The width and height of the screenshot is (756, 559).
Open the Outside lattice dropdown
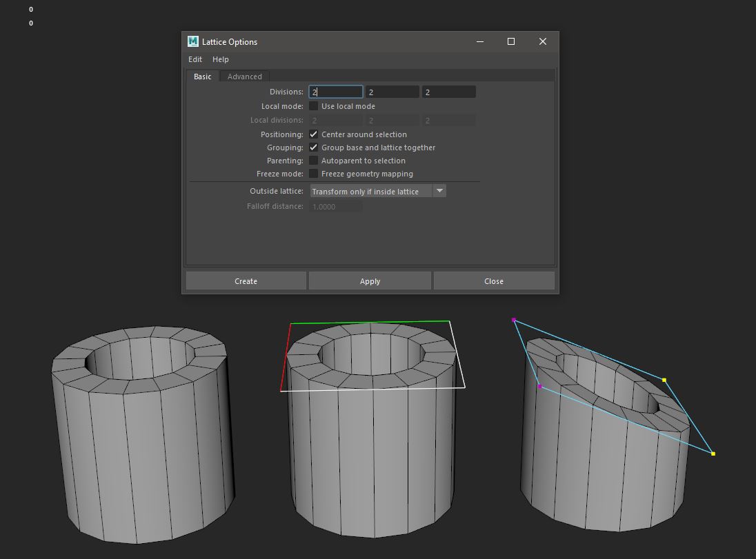(439, 191)
